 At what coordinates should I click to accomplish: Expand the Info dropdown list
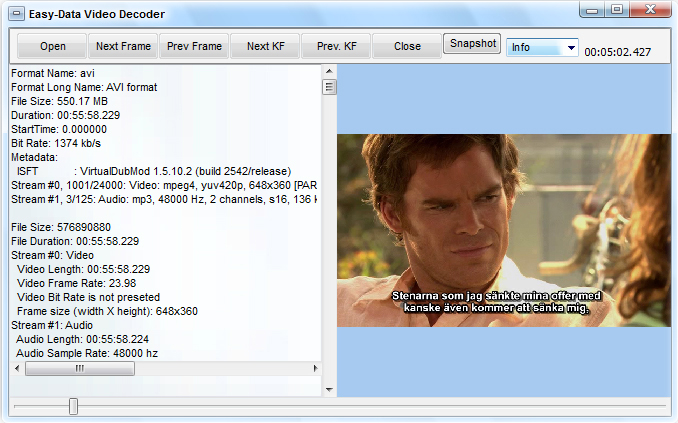coord(571,48)
